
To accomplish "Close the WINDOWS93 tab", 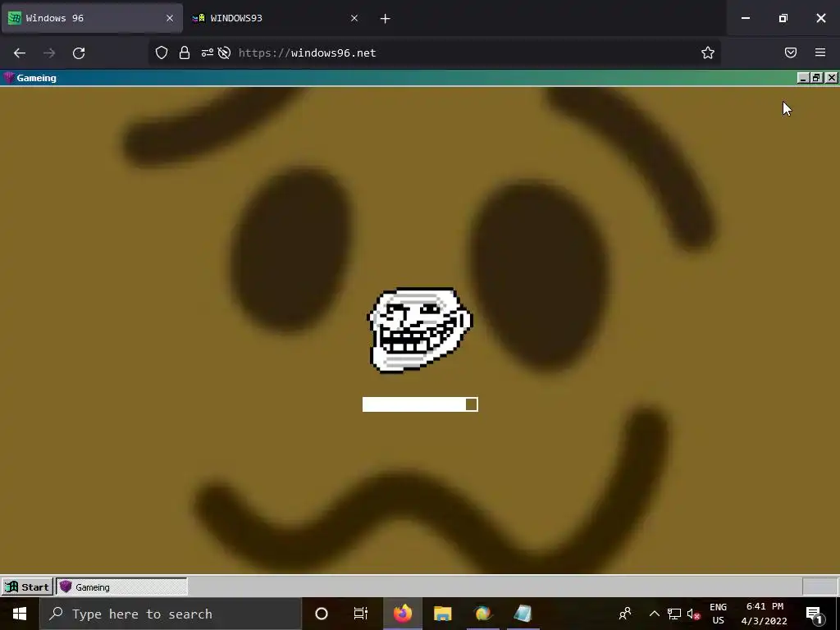I will pyautogui.click(x=354, y=18).
